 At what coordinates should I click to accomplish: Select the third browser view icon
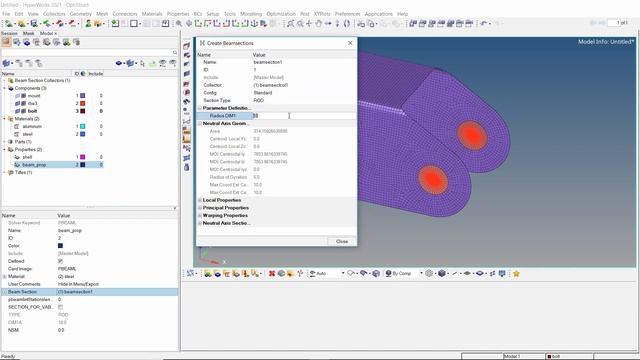click(27, 42)
